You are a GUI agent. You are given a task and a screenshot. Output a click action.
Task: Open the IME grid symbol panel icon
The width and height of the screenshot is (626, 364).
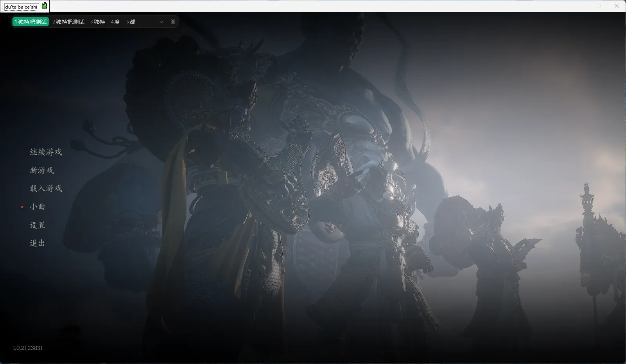tap(173, 22)
